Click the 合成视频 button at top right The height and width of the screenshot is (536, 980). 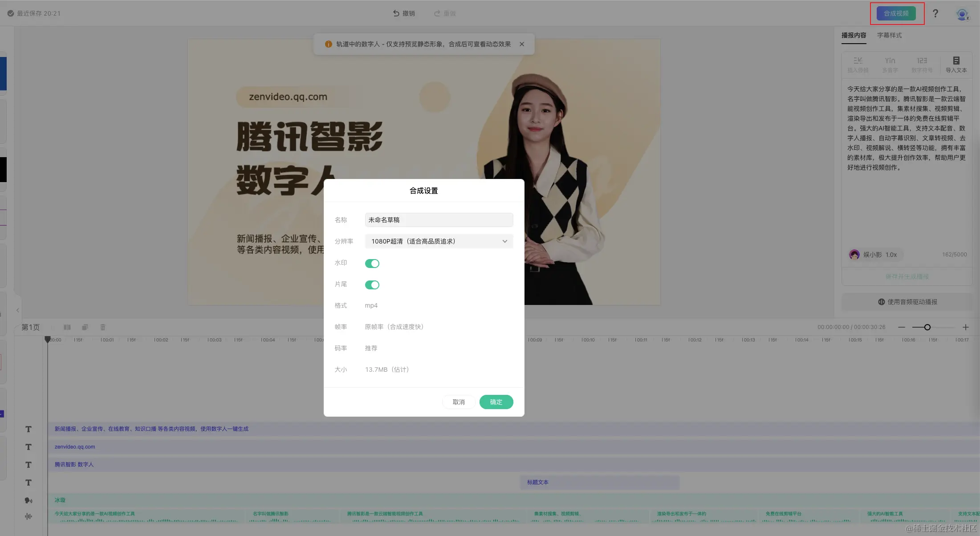[x=896, y=13]
